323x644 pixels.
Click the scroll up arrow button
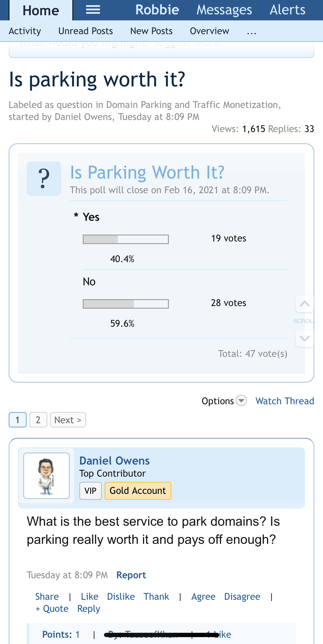click(304, 303)
